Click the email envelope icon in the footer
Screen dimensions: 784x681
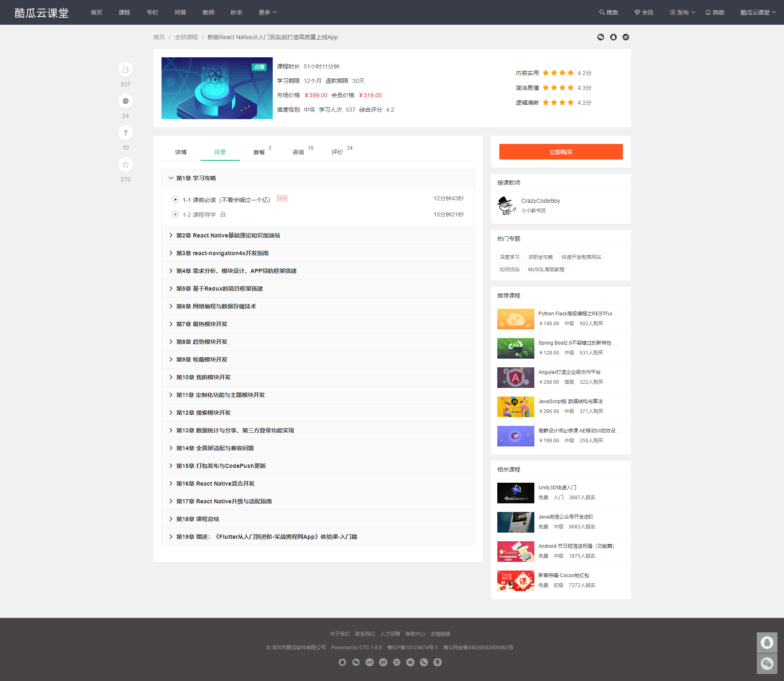click(x=410, y=662)
